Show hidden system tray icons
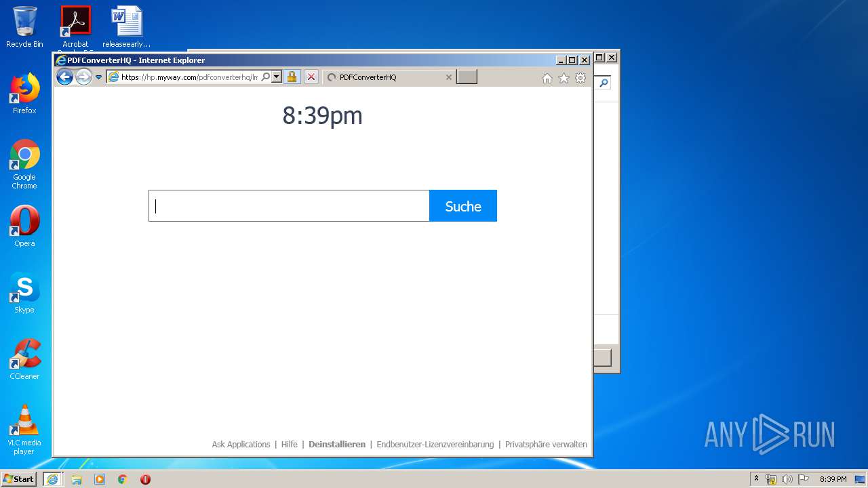Screen dimensions: 868x488 click(757, 479)
